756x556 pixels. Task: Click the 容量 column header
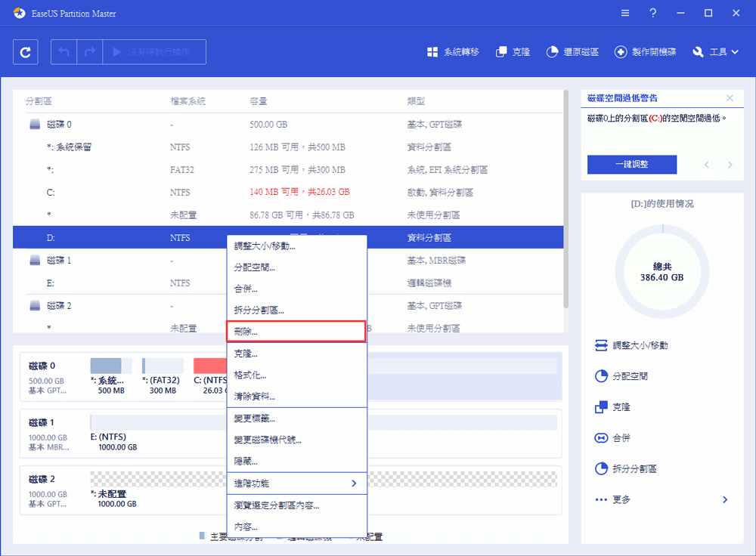pyautogui.click(x=259, y=101)
